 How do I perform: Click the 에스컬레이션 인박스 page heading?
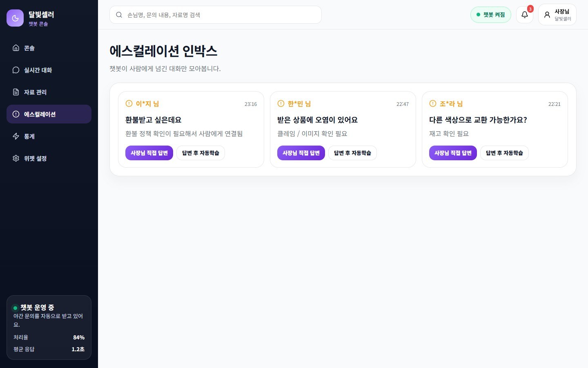(x=163, y=51)
